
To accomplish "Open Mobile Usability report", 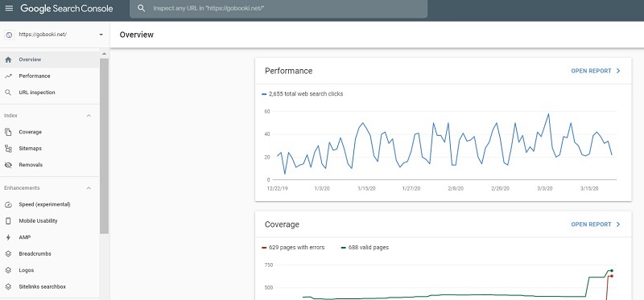I will pyautogui.click(x=49, y=221).
